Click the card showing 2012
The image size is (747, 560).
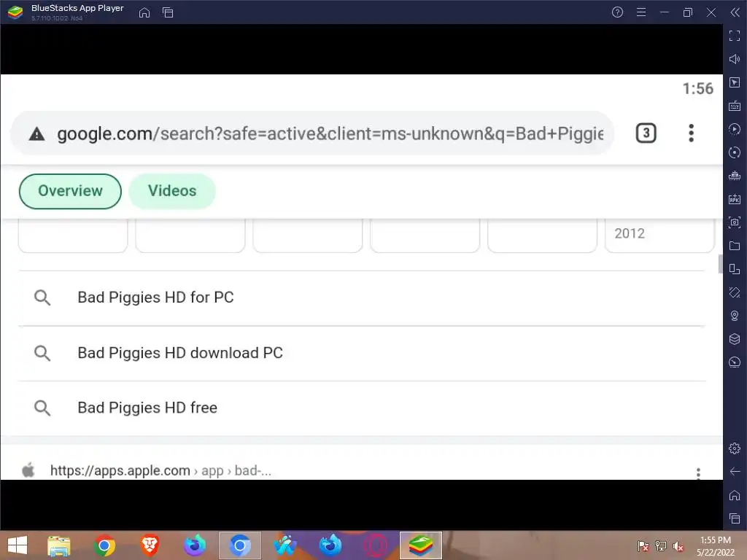659,236
